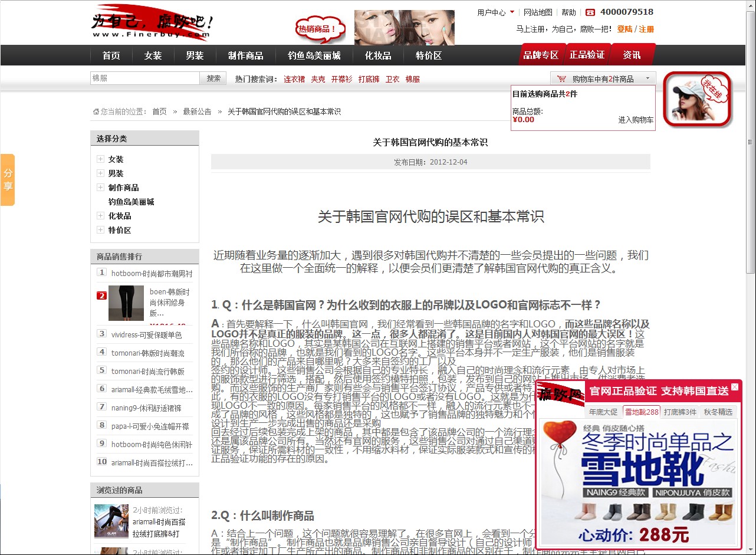The width and height of the screenshot is (756, 555).
Task: Open the 用户中心 dropdown arrow
Action: pos(512,12)
